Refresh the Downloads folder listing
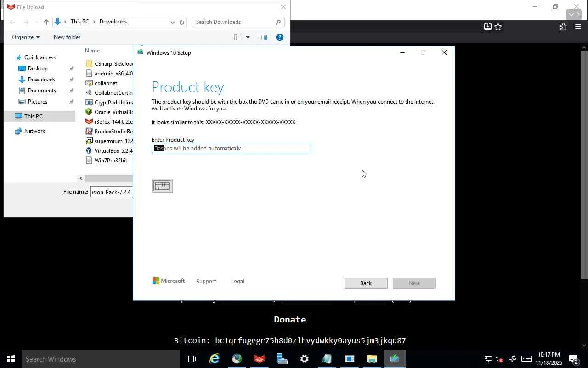 pyautogui.click(x=182, y=22)
